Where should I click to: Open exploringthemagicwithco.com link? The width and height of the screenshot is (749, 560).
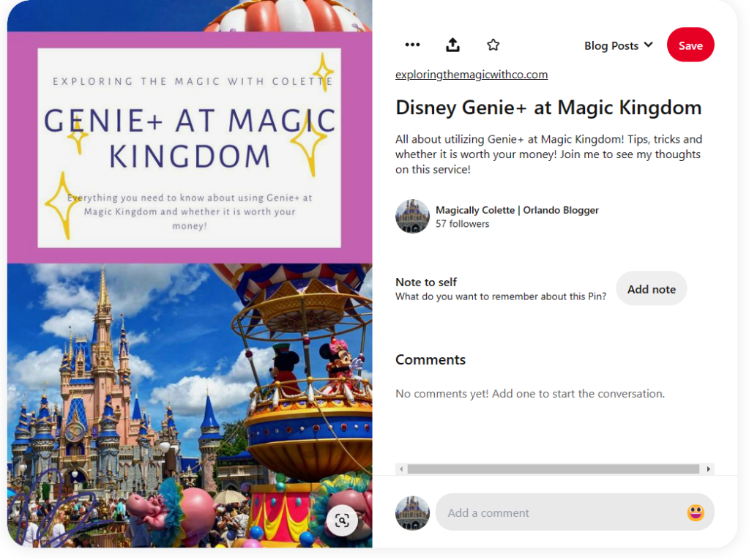click(x=471, y=75)
